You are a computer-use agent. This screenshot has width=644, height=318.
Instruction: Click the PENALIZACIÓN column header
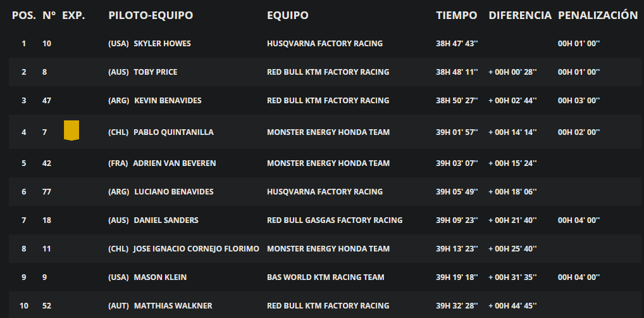pyautogui.click(x=598, y=15)
